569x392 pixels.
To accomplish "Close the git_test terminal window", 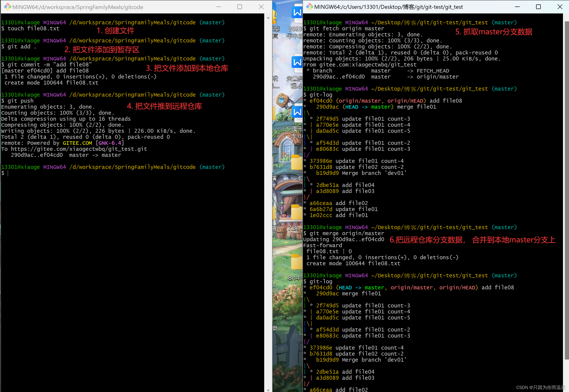I will click(560, 7).
